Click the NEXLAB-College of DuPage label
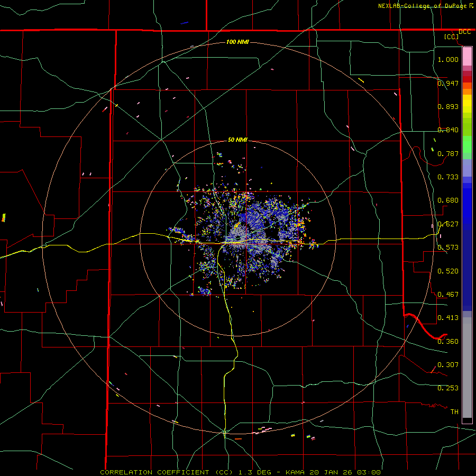The image size is (476, 476). pyautogui.click(x=425, y=6)
